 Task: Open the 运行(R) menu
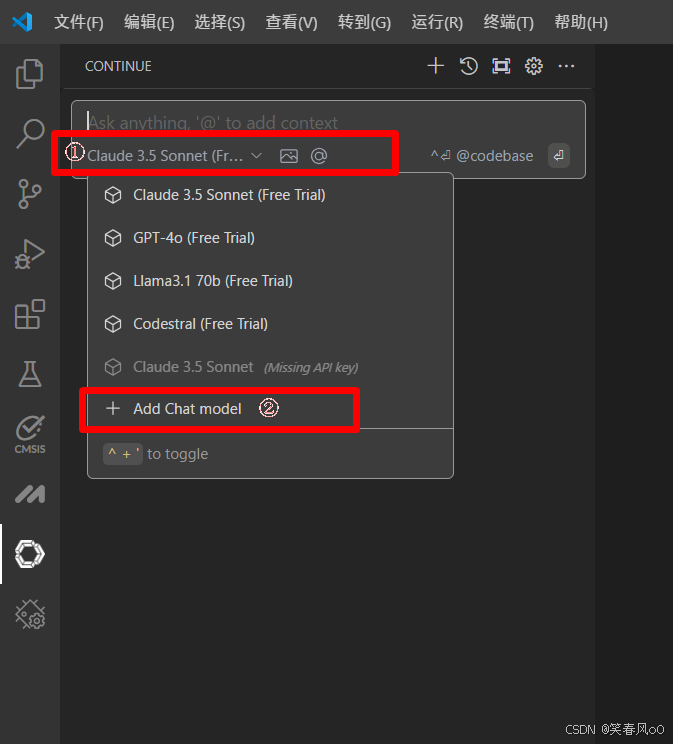[x=437, y=22]
